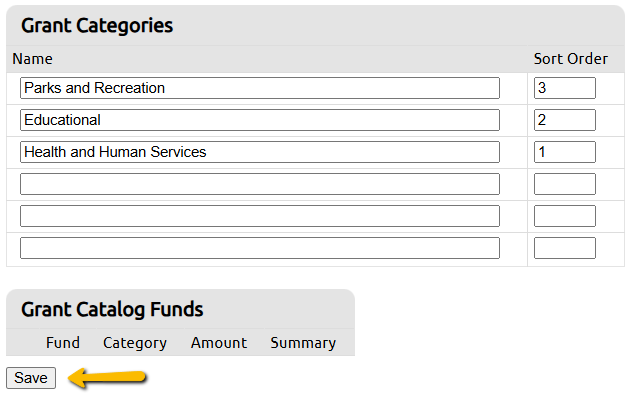The image size is (631, 394).
Task: Select the Category column header
Action: point(135,343)
